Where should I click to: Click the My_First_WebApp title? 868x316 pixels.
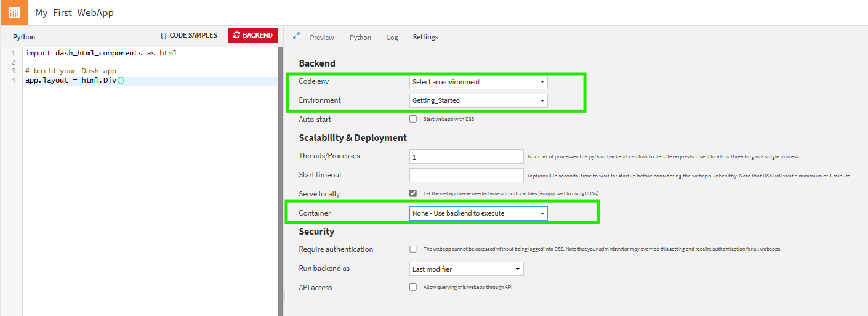pos(74,12)
